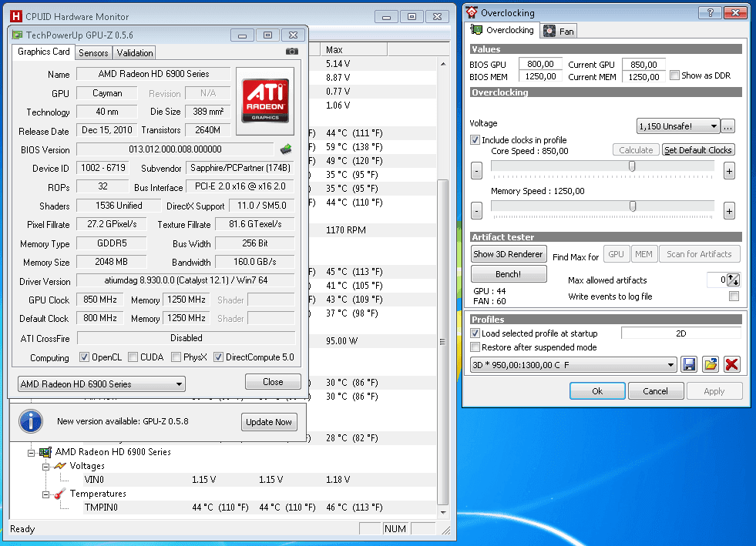Decrease memory speed with minus button
This screenshot has width=756, height=546.
point(476,210)
